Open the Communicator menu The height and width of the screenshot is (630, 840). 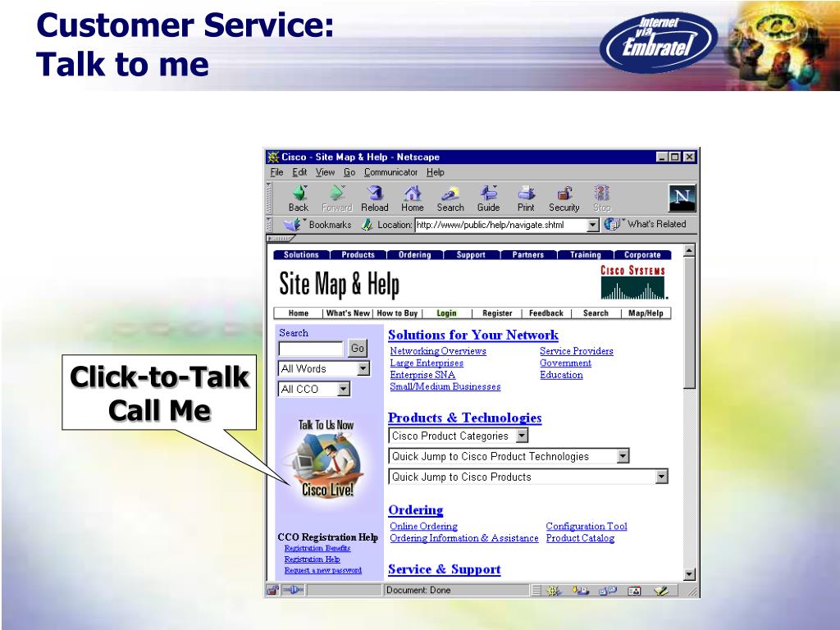[390, 172]
